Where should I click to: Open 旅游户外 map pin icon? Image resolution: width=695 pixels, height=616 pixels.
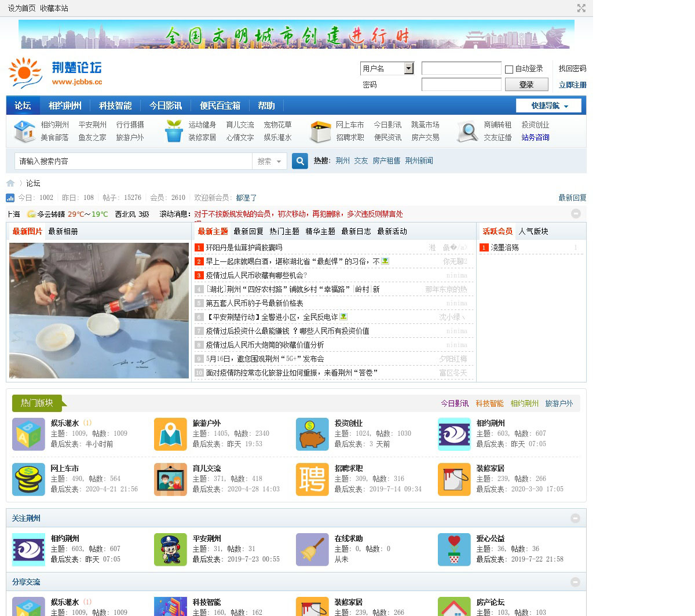[170, 434]
